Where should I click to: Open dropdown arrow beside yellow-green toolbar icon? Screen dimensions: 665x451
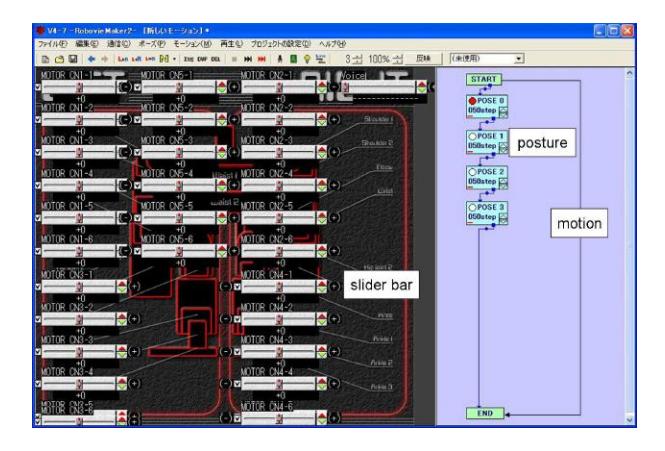pyautogui.click(x=174, y=59)
